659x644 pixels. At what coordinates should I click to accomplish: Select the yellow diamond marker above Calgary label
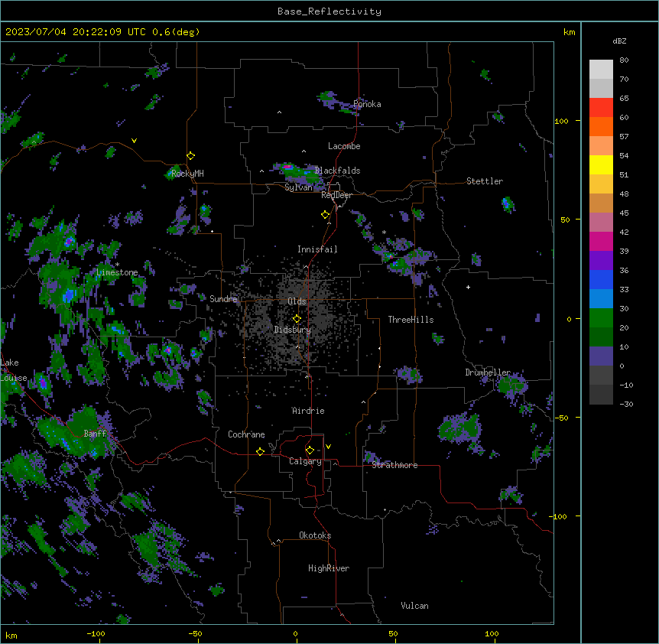pyautogui.click(x=310, y=450)
